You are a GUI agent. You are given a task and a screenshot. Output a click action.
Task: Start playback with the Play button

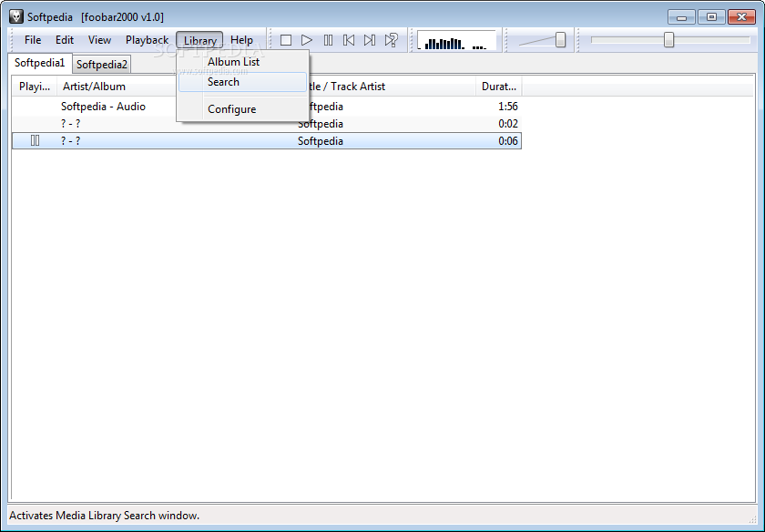click(307, 40)
